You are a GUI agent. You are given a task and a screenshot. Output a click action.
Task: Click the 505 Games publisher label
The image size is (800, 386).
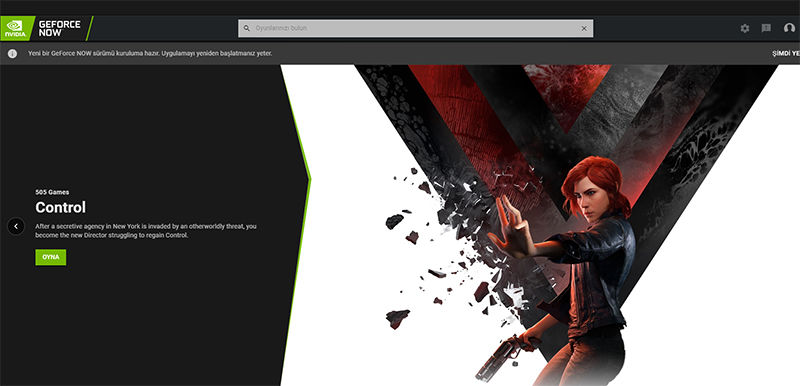coord(52,192)
